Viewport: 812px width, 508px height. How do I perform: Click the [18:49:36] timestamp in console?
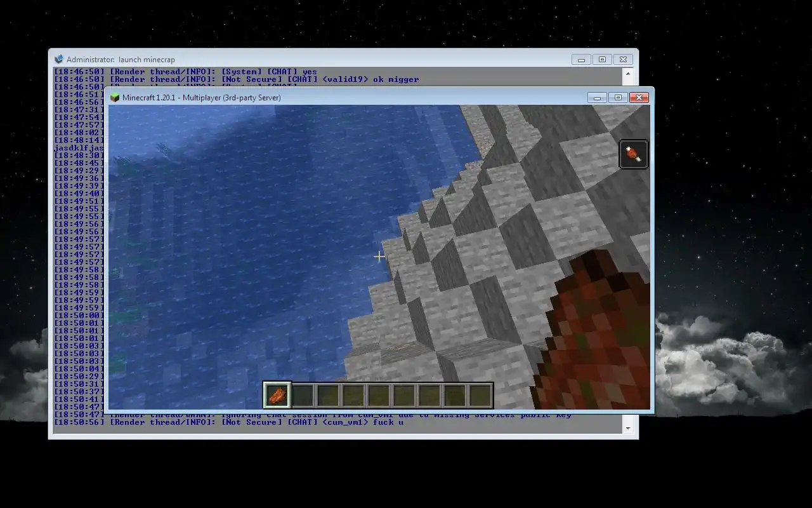pos(79,178)
